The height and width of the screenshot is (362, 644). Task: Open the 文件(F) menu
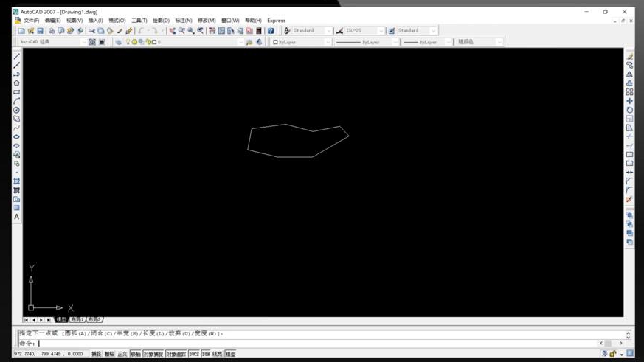click(31, 21)
